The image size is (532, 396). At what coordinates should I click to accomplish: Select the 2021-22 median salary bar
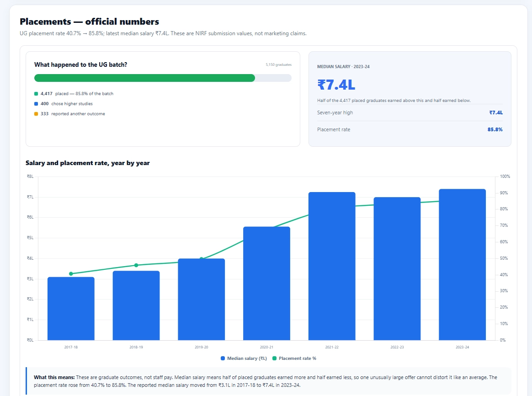click(332, 266)
